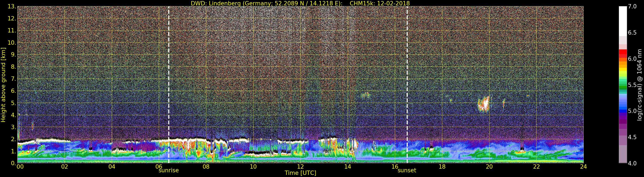
Task: Click the dashed white sunrise line
Action: tap(169, 85)
